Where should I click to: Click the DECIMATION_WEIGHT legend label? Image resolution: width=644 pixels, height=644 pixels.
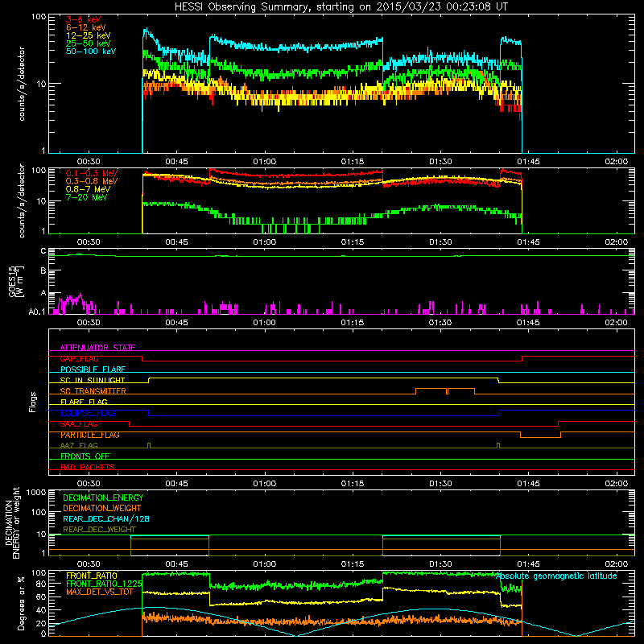click(x=102, y=508)
